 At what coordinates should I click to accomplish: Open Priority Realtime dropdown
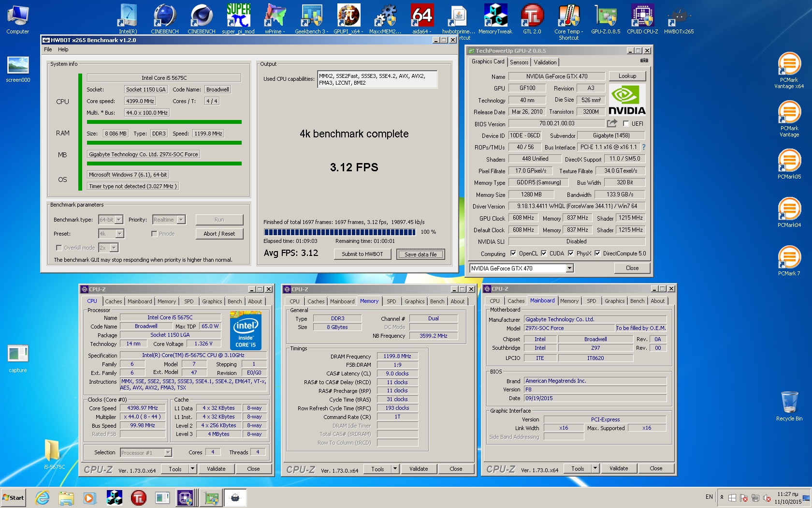tap(169, 220)
